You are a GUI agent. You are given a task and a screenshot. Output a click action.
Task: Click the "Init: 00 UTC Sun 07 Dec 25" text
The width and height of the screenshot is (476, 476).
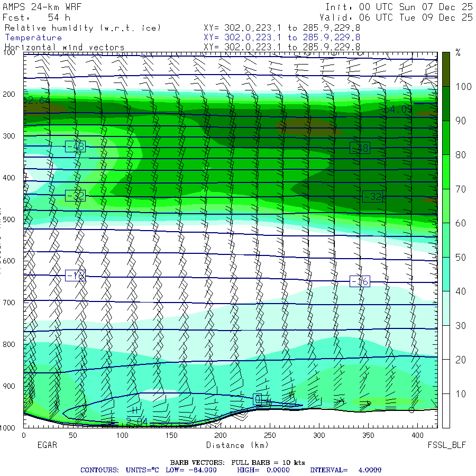click(399, 7)
